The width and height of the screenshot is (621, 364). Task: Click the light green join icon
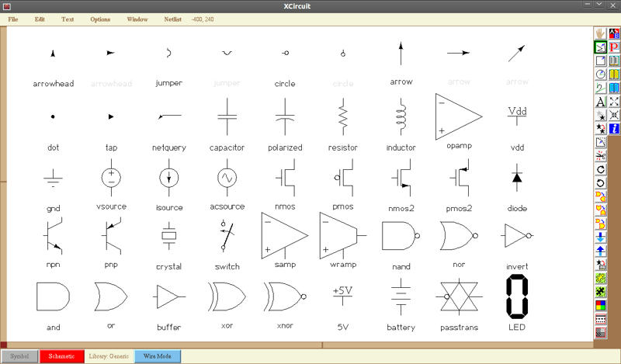click(x=600, y=278)
